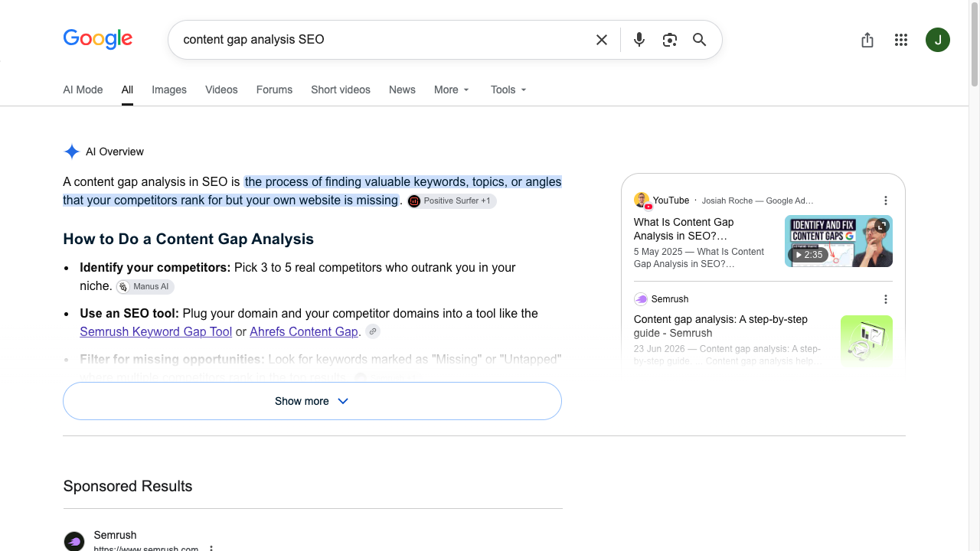This screenshot has width=980, height=551.
Task: Click the YouTube channel icon in side card
Action: [x=642, y=201]
